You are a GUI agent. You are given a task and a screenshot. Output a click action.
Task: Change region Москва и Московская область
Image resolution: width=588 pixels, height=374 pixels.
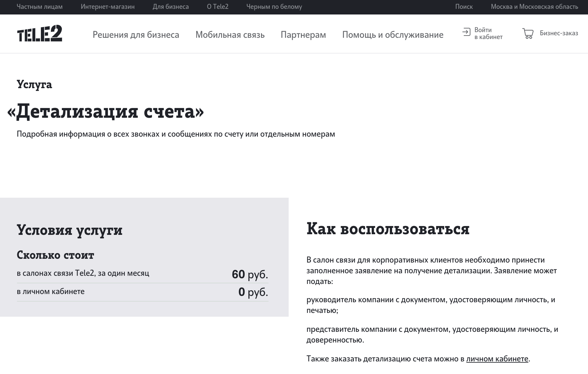[534, 7]
